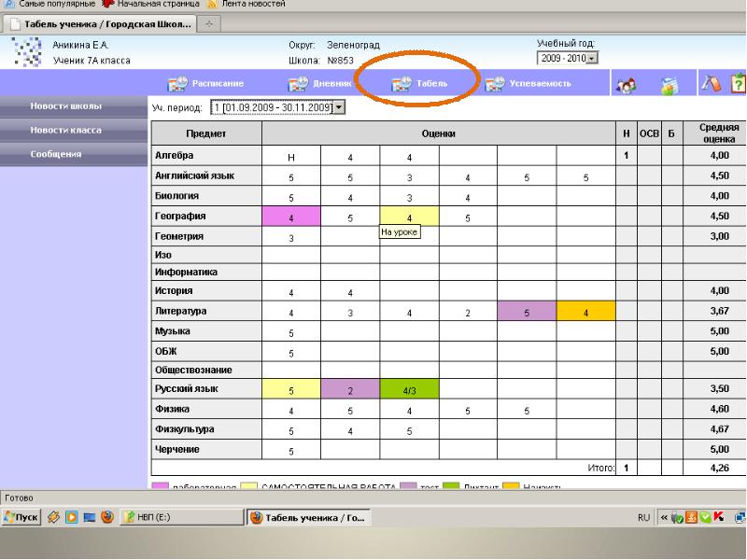Click the people group icon in toolbar
Image resolution: width=747 pixels, height=560 pixels.
[x=624, y=85]
